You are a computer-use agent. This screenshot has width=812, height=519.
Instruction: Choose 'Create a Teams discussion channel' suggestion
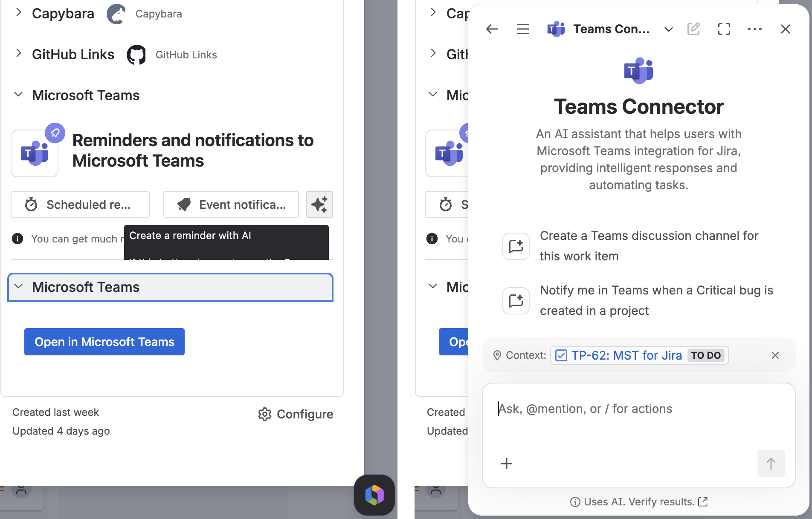click(x=639, y=246)
